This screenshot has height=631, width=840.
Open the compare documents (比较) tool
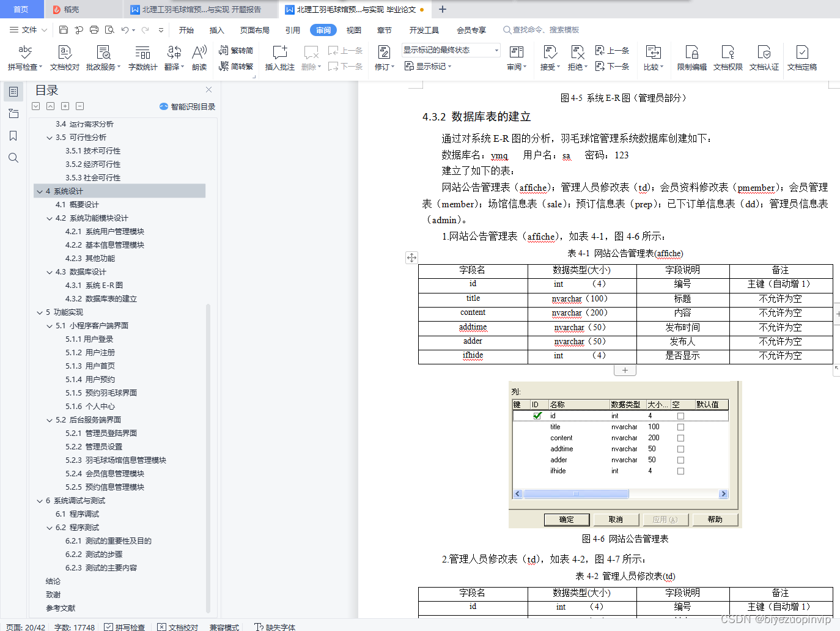click(x=654, y=58)
